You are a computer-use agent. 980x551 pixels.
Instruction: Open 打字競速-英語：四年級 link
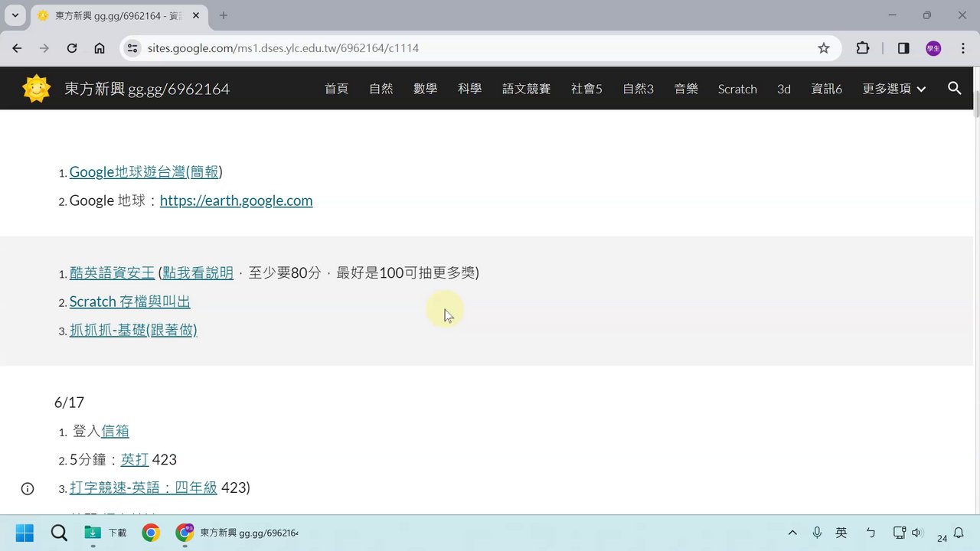coord(143,487)
